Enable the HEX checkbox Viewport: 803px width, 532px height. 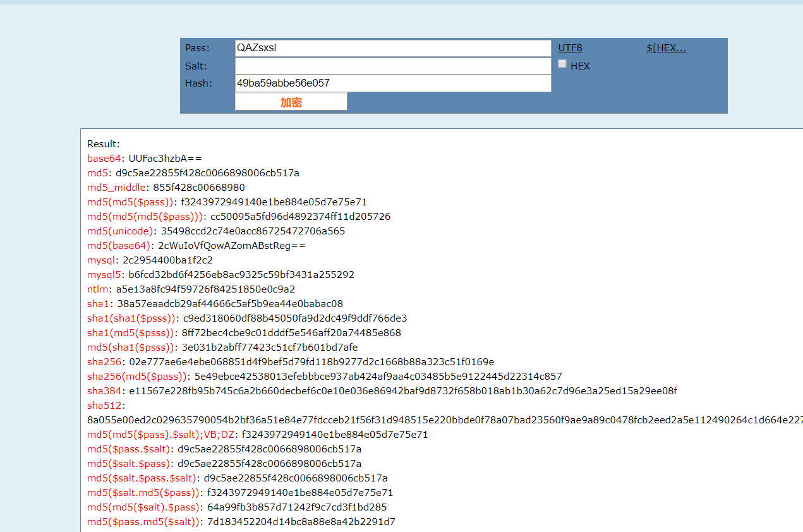coord(562,64)
